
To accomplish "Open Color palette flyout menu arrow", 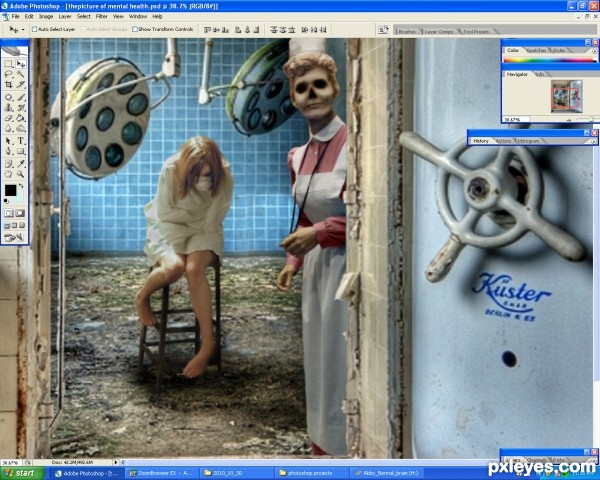I will point(595,51).
